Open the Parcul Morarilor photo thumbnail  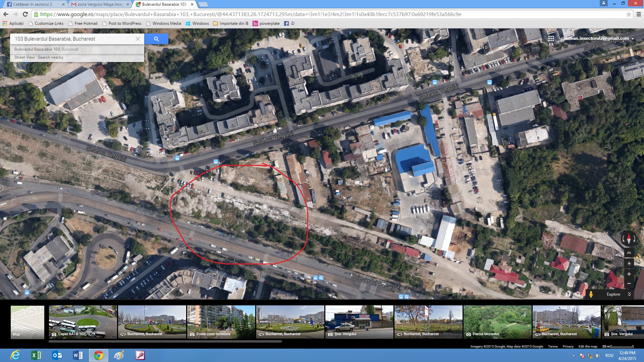pos(497,322)
